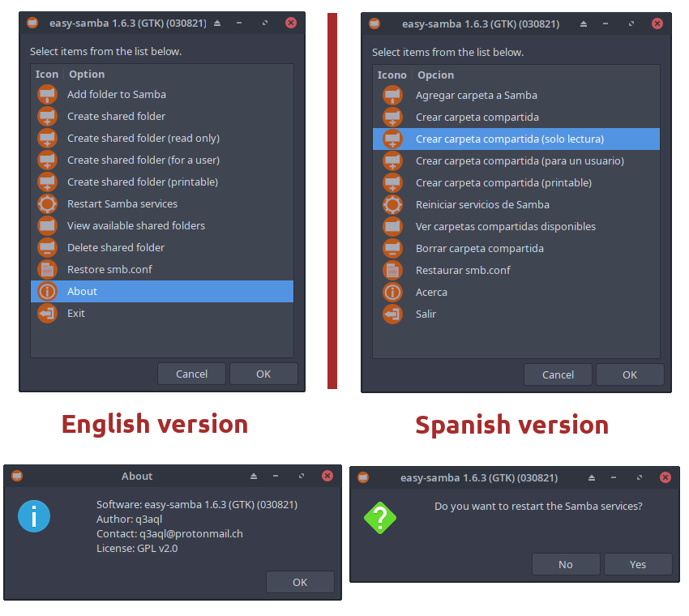Close the restart Samba dialog with red X
Image resolution: width=689 pixels, height=616 pixels.
pyautogui.click(x=665, y=477)
